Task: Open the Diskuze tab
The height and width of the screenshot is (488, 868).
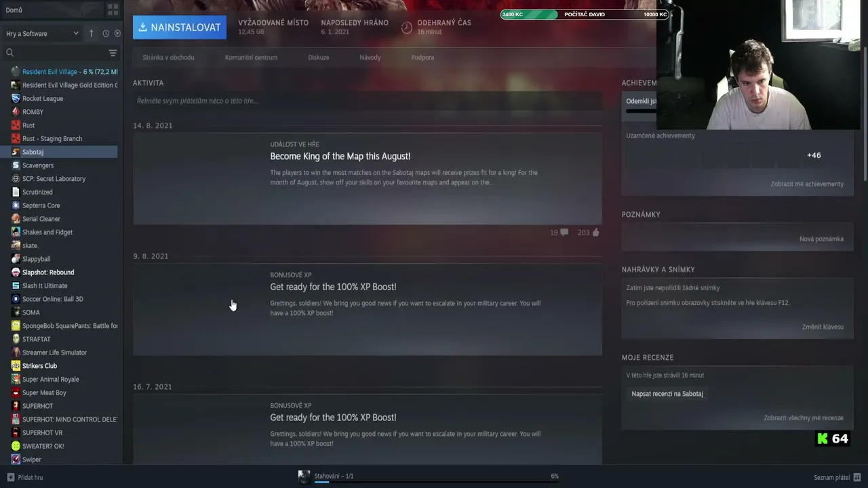Action: 319,58
